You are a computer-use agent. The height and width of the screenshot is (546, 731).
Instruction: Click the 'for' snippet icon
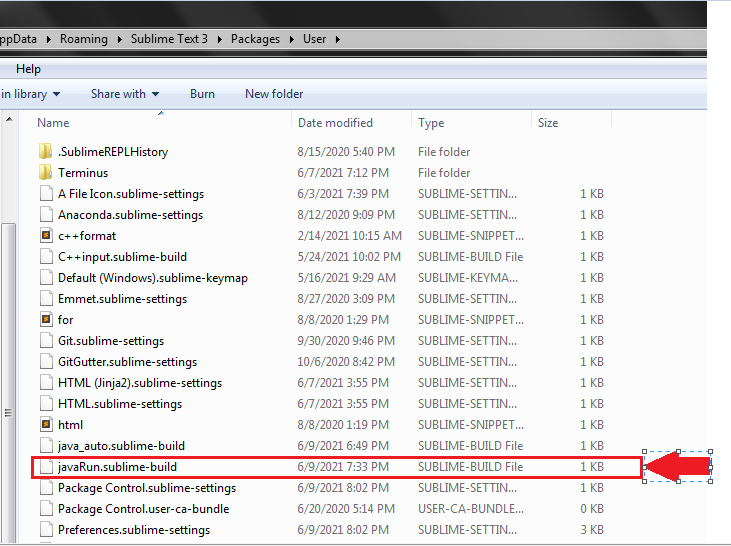click(x=46, y=319)
